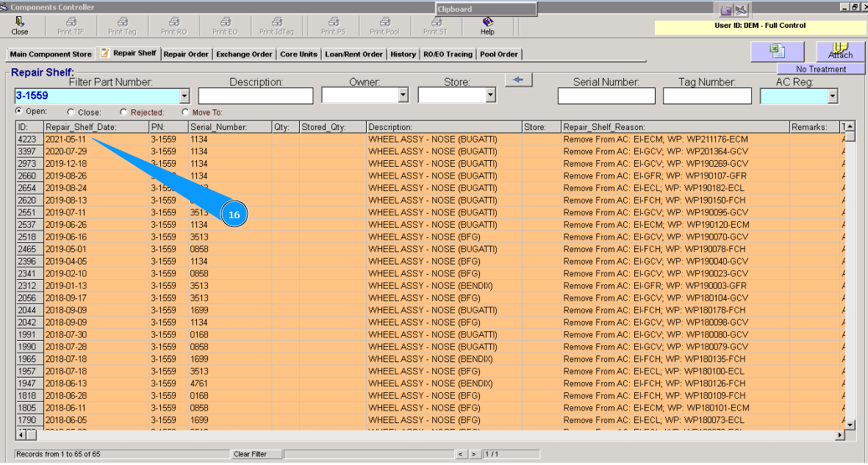The height and width of the screenshot is (465, 868).
Task: Switch to Main Component Store tab
Action: [x=51, y=54]
